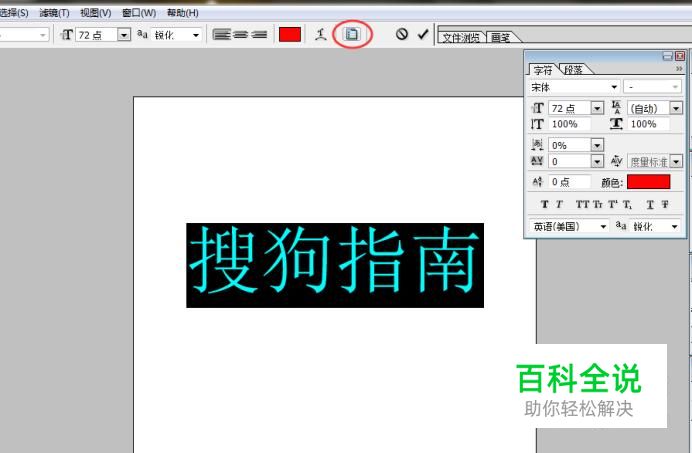This screenshot has width=692, height=453.
Task: Open the 0% scaling dropdown arrow
Action: [x=597, y=145]
